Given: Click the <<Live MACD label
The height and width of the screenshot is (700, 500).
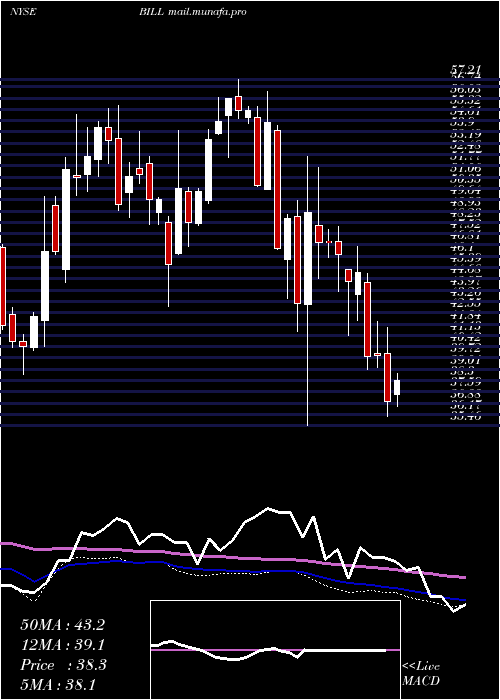Looking at the screenshot, I should pos(421,674).
